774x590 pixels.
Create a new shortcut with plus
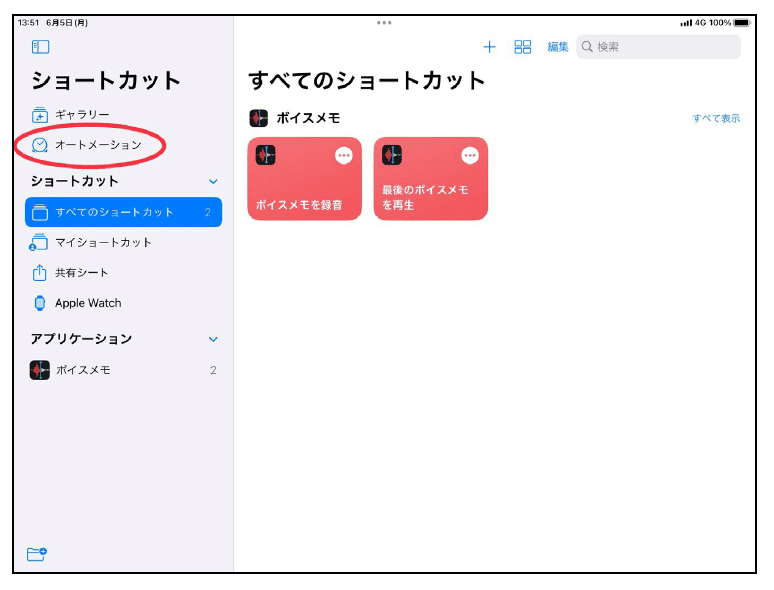[x=489, y=47]
